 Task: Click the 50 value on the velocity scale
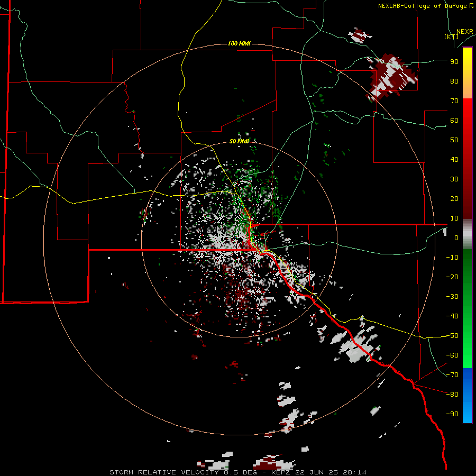tap(454, 140)
